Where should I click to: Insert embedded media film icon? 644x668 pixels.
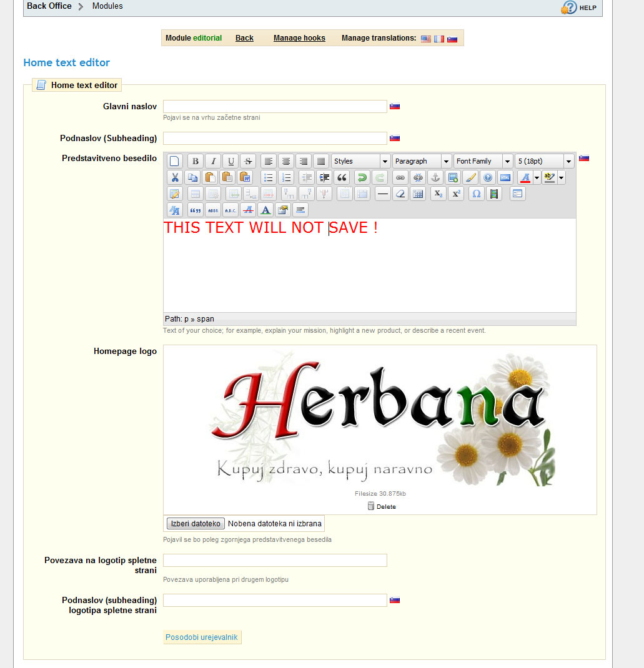[493, 194]
